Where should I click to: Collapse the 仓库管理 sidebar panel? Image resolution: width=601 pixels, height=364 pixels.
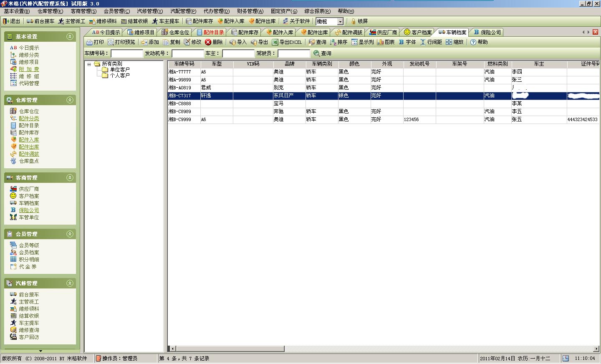tap(70, 100)
